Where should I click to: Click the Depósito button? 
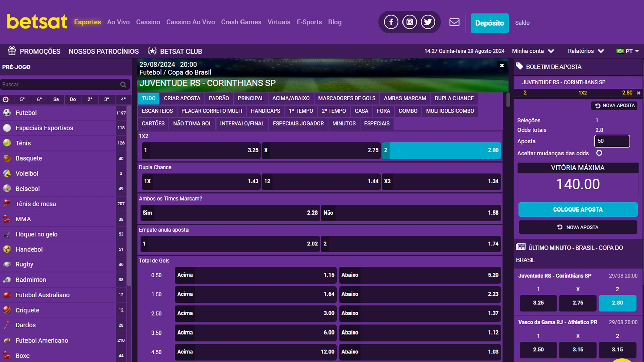click(x=489, y=23)
